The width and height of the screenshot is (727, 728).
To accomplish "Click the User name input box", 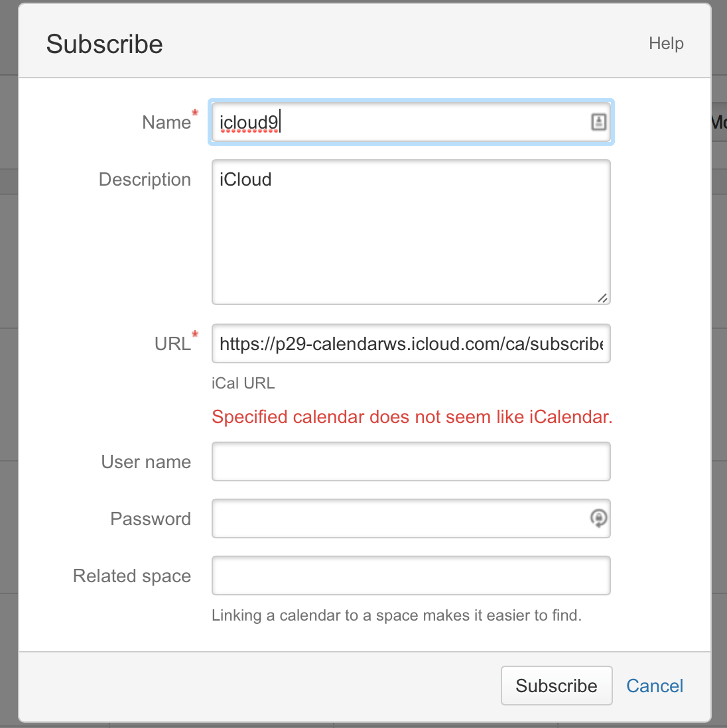I will click(x=411, y=461).
